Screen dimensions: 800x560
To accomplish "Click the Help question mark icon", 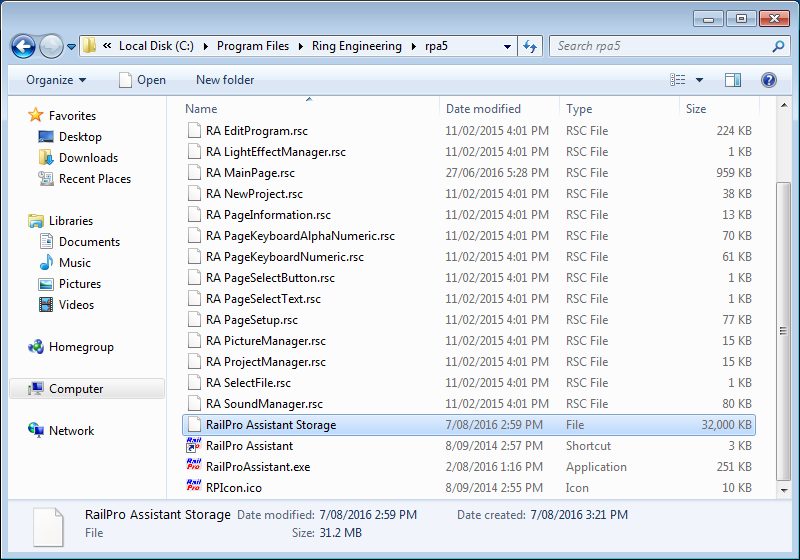I will [769, 80].
